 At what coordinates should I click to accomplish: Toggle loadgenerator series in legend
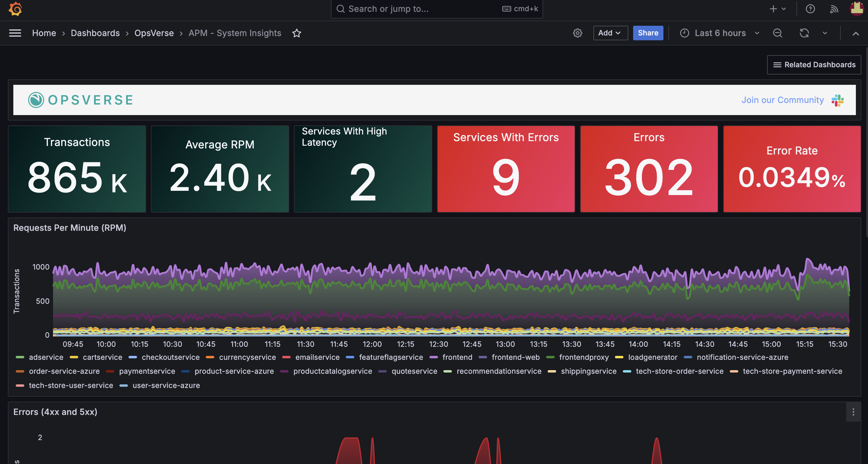click(653, 357)
